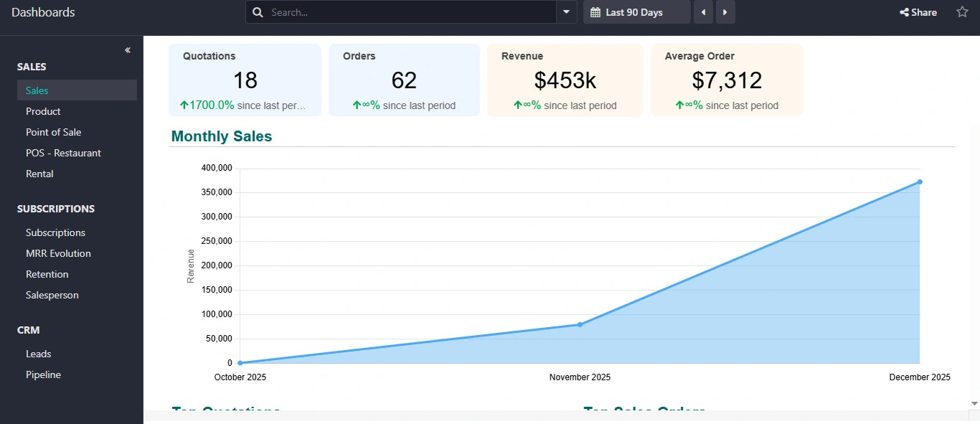Open the CRM Pipeline dashboard
This screenshot has width=980, height=424.
tap(43, 374)
